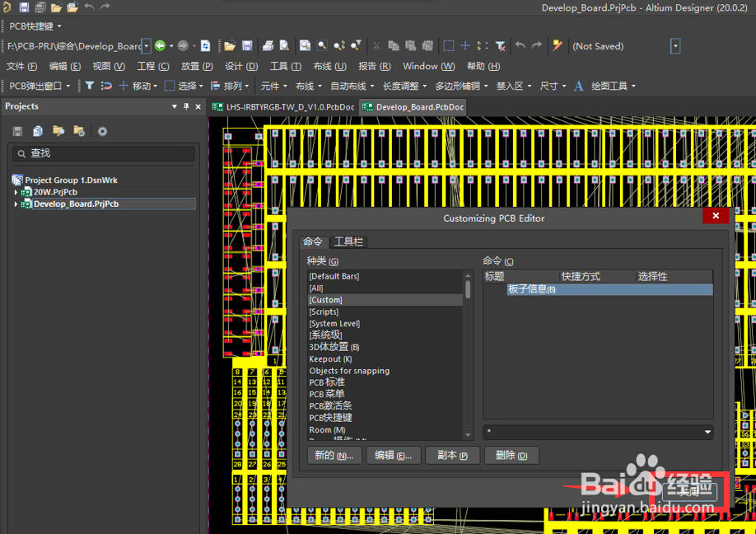
Task: Click the Print icon in the toolbar
Action: pyautogui.click(x=268, y=46)
